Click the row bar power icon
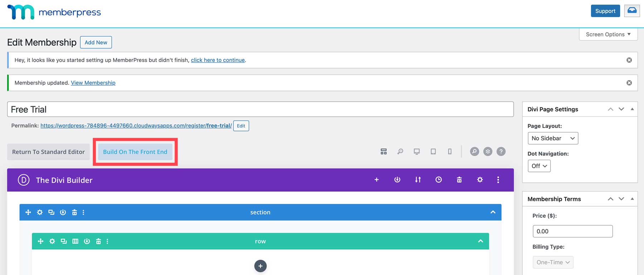 (87, 241)
